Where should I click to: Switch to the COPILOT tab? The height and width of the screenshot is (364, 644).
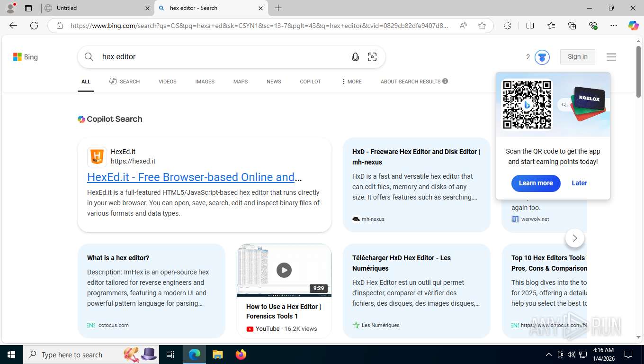tap(310, 82)
